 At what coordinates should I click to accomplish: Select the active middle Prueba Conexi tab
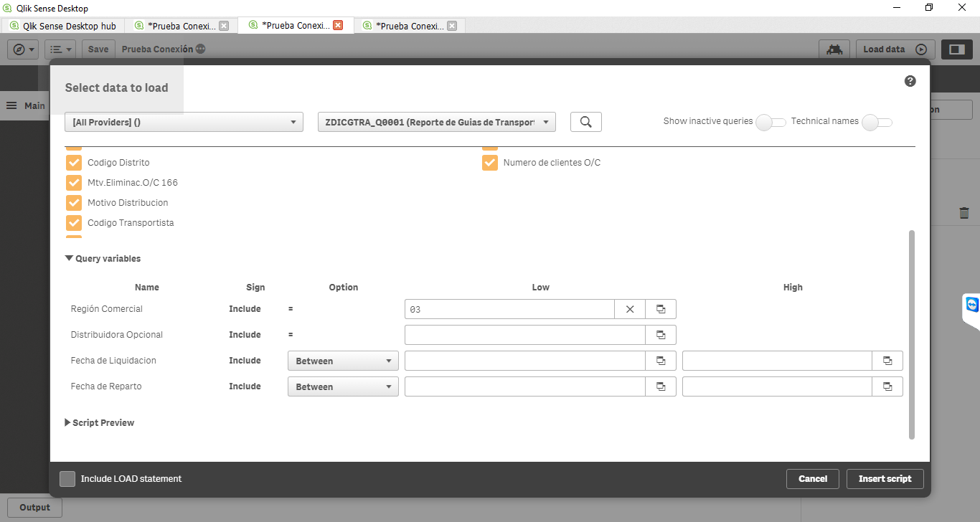click(x=295, y=26)
